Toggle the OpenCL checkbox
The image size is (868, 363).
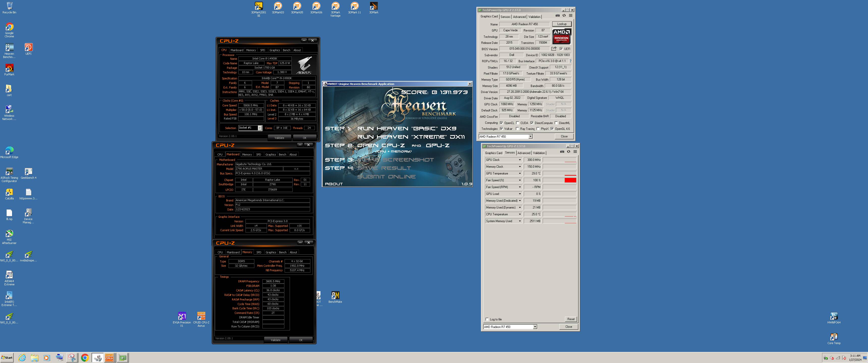coord(501,123)
